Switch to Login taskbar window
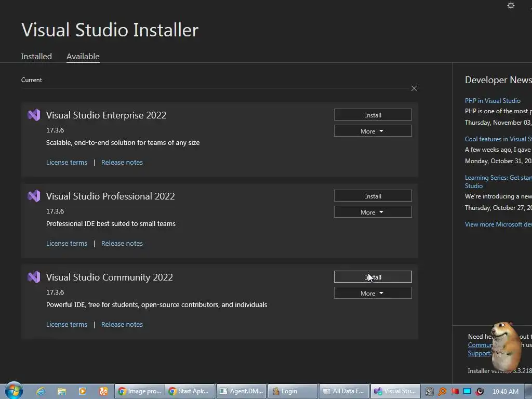The width and height of the screenshot is (532, 399). (292, 391)
